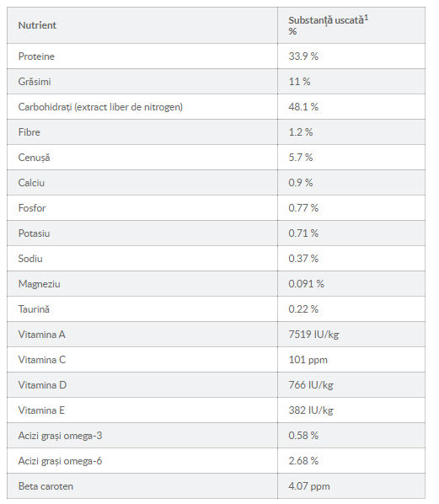The height and width of the screenshot is (504, 439).
Task: Select the Potasiu row label
Action: tap(34, 233)
